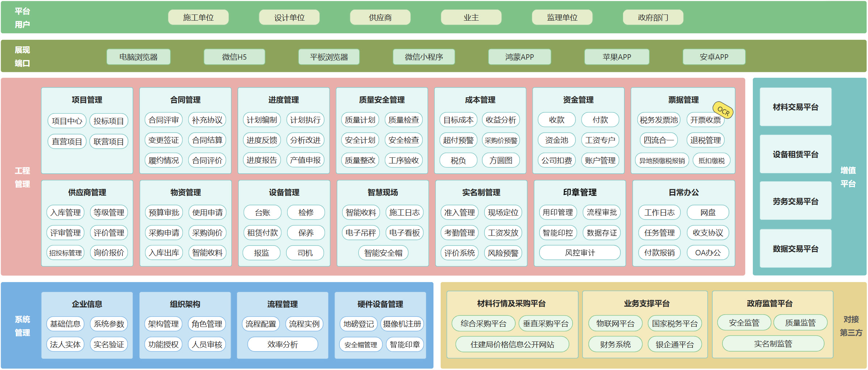The height and width of the screenshot is (370, 868).
Task: Select the 施工单位 user type
Action: coord(198,17)
